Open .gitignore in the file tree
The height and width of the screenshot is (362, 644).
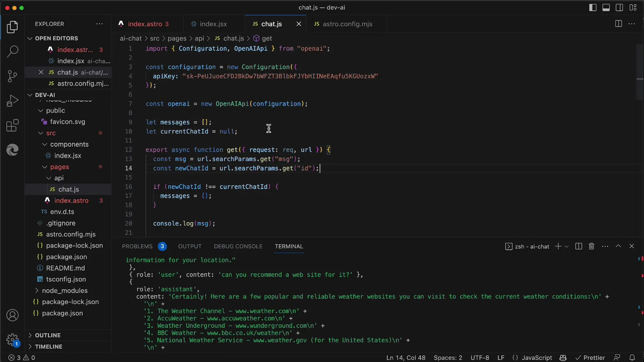pos(68,223)
